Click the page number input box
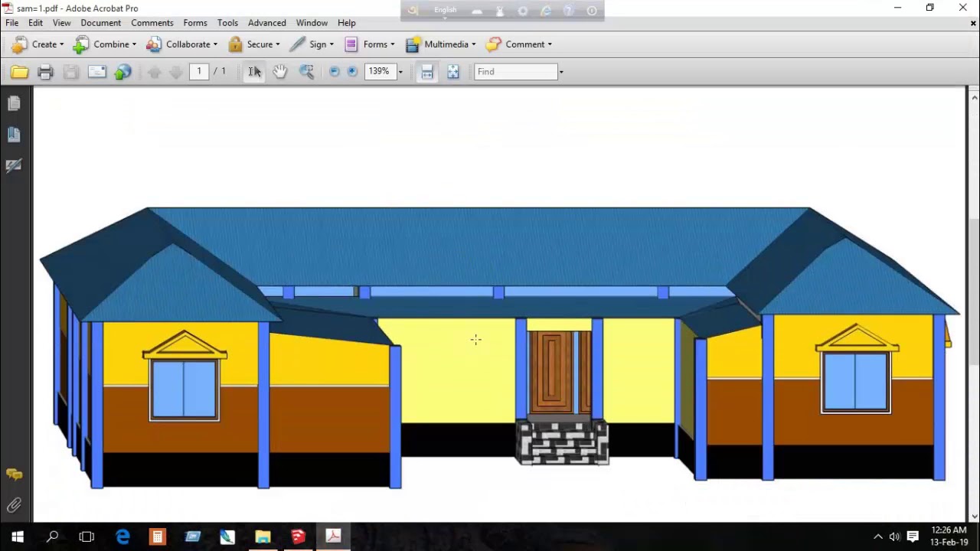 click(199, 71)
